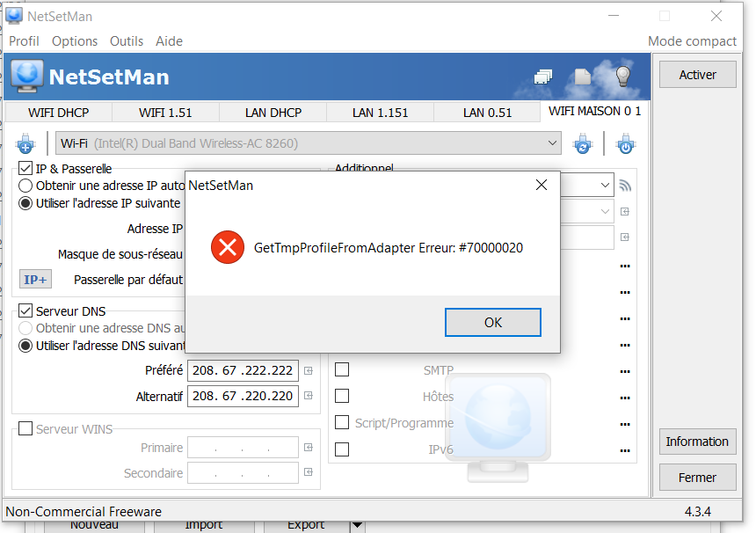Viewport: 756px width, 533px height.
Task: Open the Hôtes settings ellipsis
Action: pyautogui.click(x=625, y=398)
